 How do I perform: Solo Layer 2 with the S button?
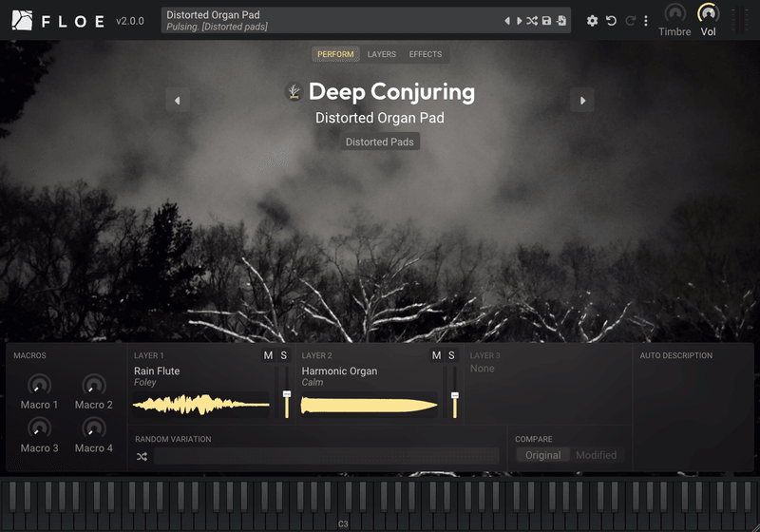pos(451,355)
